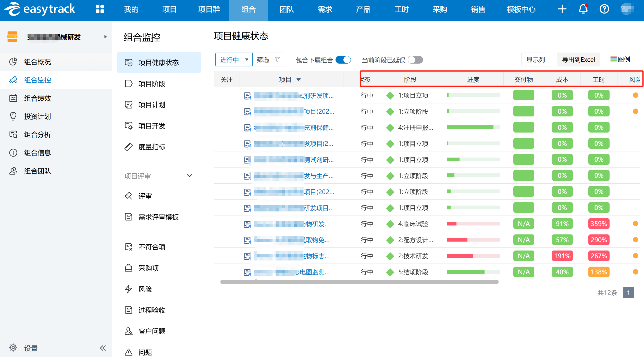Open 风险 lightning icon item
This screenshot has height=357, width=644.
[129, 289]
